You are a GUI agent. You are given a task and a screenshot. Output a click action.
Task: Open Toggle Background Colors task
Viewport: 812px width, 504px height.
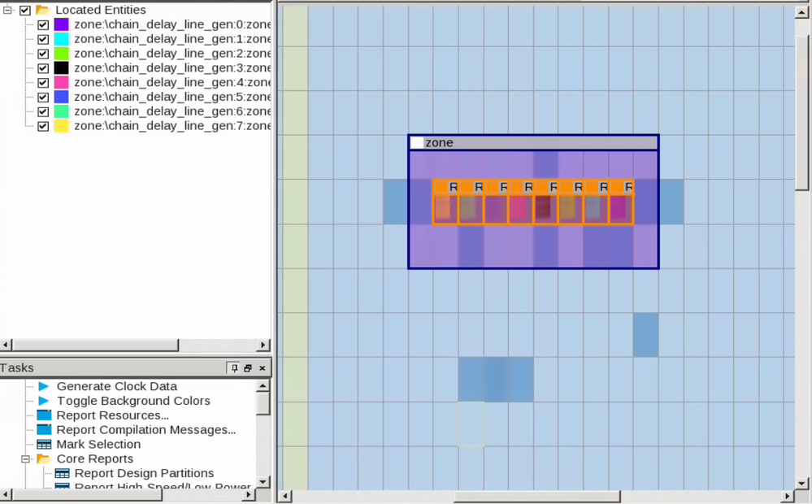(133, 401)
